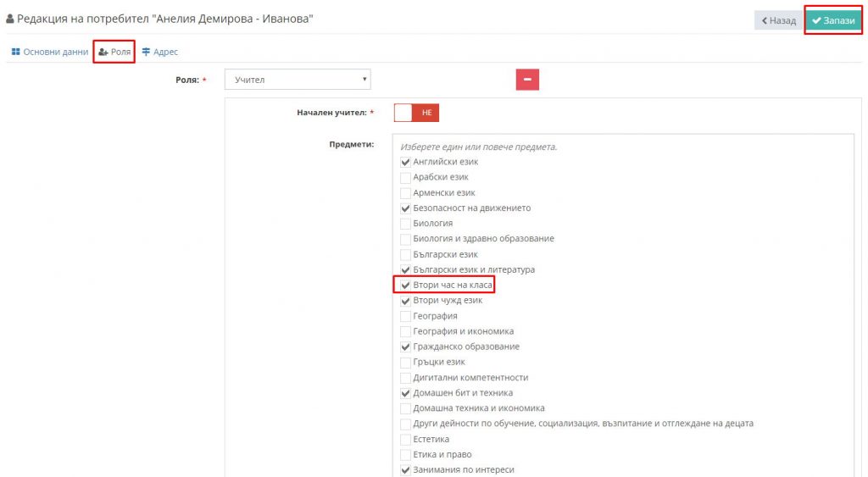Toggle the Начален учител switch
This screenshot has height=477, width=868.
pyautogui.click(x=416, y=113)
